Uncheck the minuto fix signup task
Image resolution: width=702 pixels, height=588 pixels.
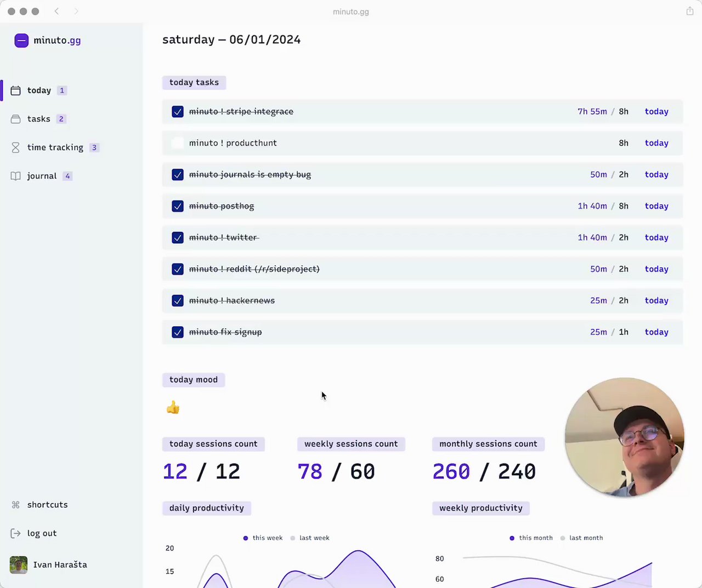[x=178, y=332]
